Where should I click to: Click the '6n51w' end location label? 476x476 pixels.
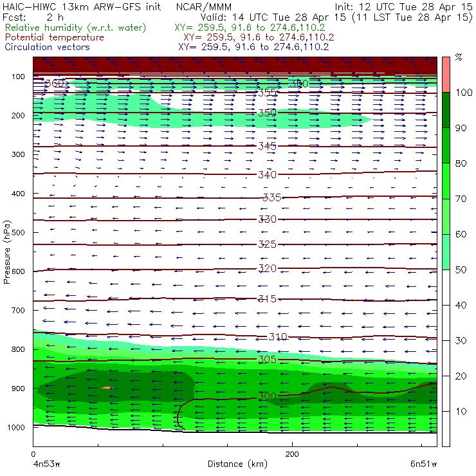click(423, 464)
